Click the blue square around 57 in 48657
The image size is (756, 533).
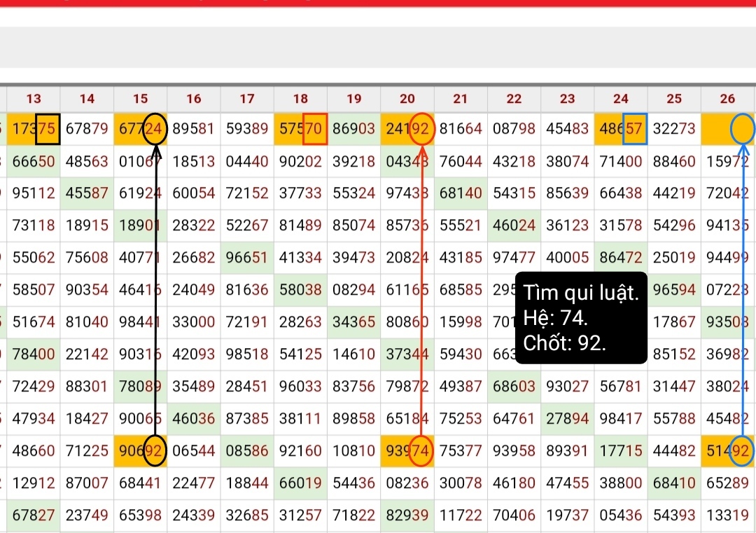pyautogui.click(x=634, y=129)
